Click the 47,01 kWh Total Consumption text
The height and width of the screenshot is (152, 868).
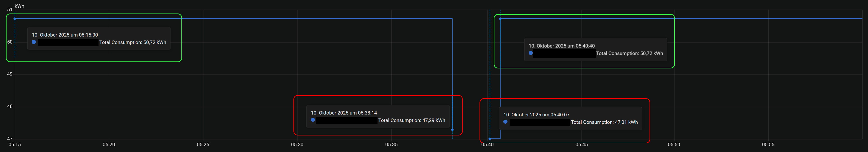click(604, 122)
